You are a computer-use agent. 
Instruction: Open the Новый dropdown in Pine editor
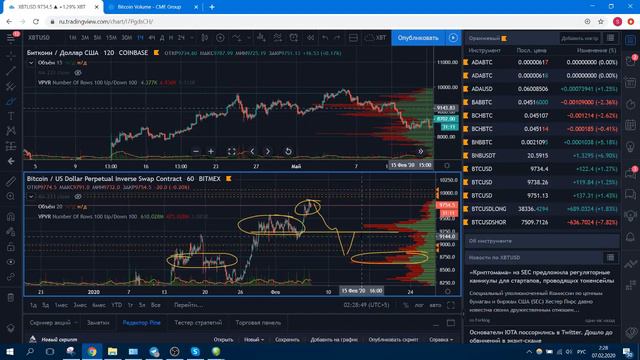[254, 339]
